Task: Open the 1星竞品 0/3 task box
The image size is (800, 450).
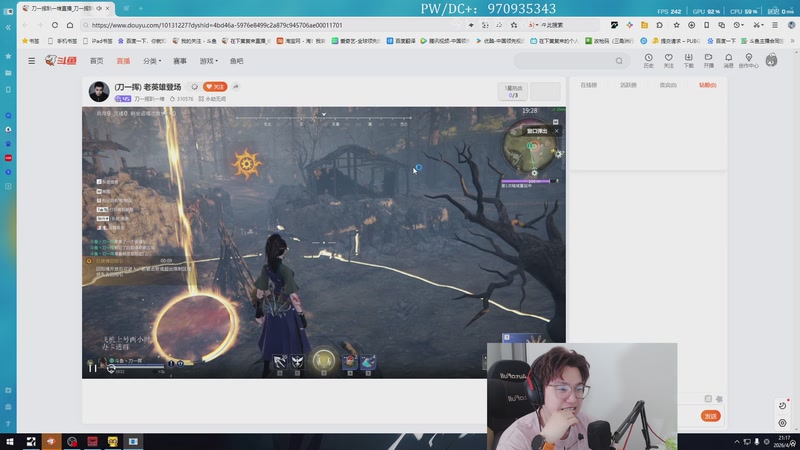Action: coord(513,92)
